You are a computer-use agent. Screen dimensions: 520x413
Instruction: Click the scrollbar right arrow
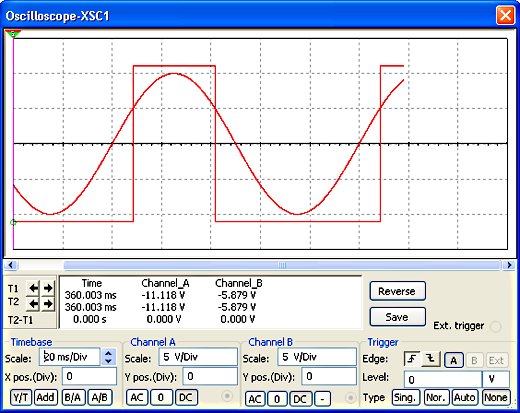509,265
